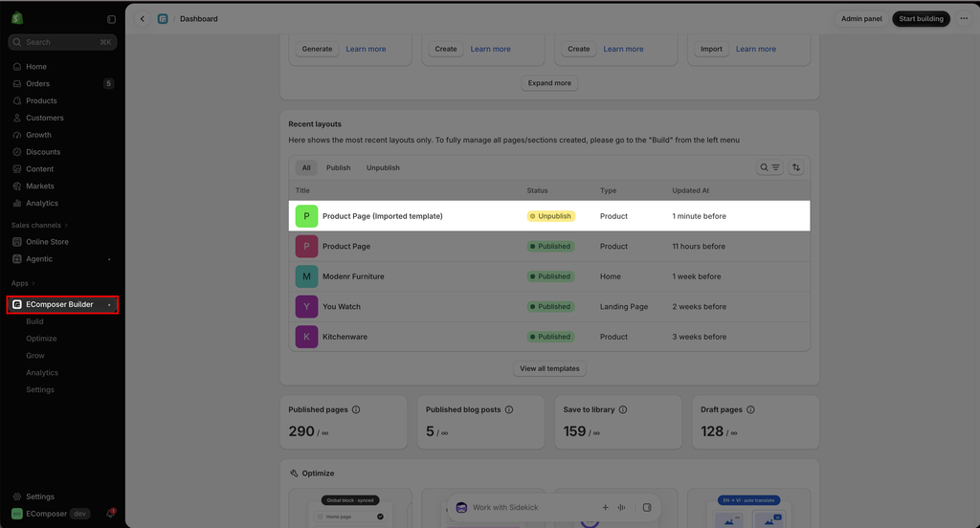Expand the Sales channels section chevron

click(x=66, y=225)
